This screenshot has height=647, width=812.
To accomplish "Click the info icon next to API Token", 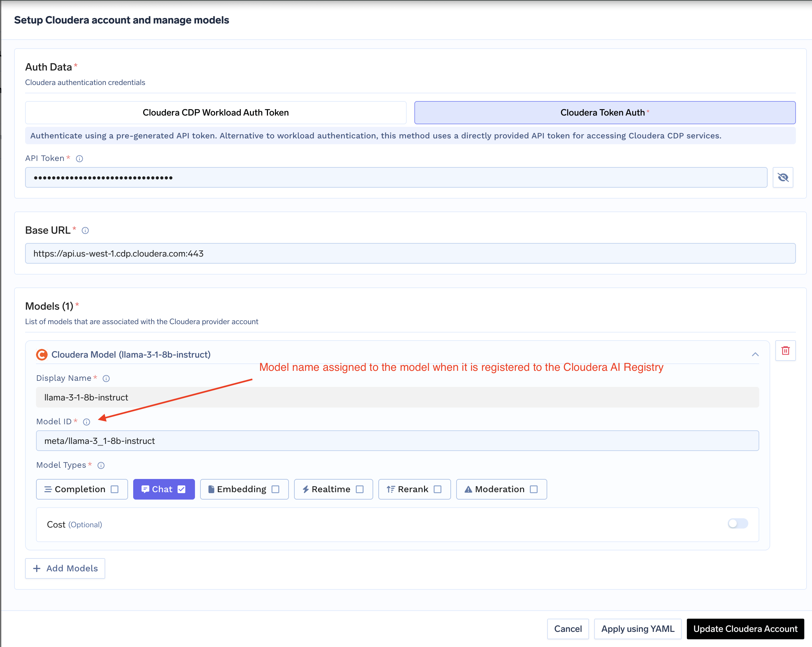I will click(x=79, y=158).
